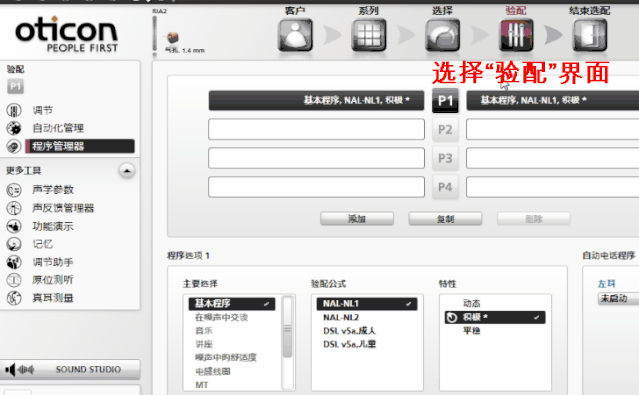Click the 调节 icon in sidebar

14,110
